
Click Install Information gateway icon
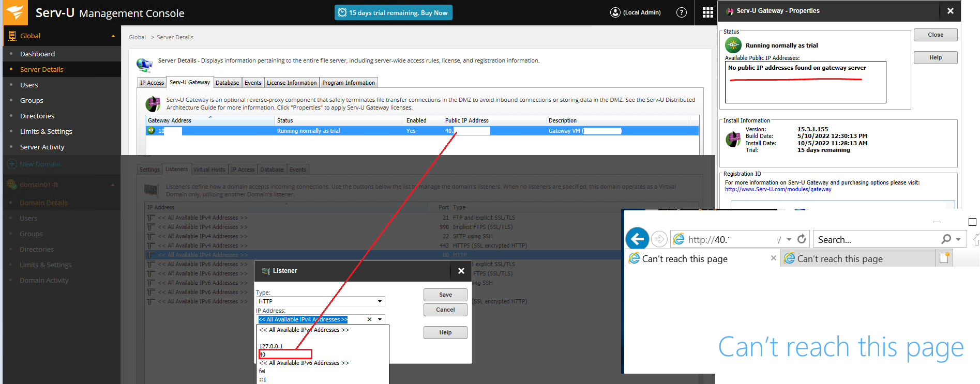click(x=733, y=140)
